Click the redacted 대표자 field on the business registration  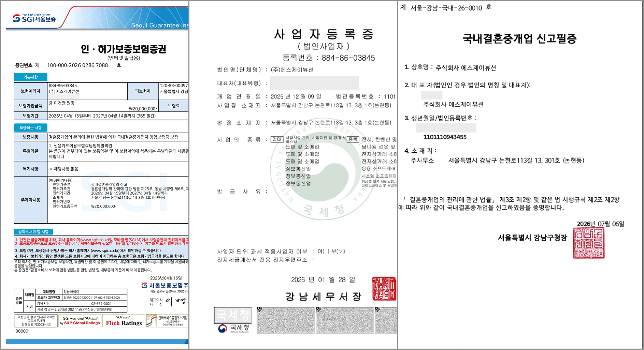315,83
